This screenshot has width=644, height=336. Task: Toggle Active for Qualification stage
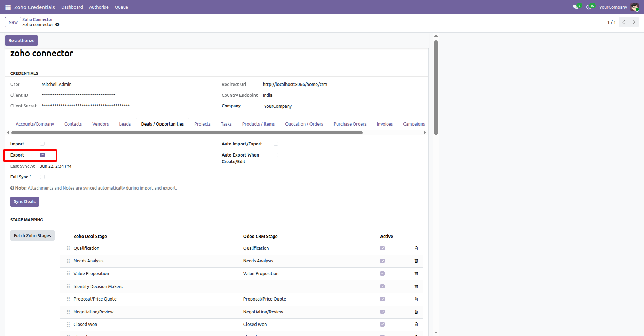pos(382,248)
